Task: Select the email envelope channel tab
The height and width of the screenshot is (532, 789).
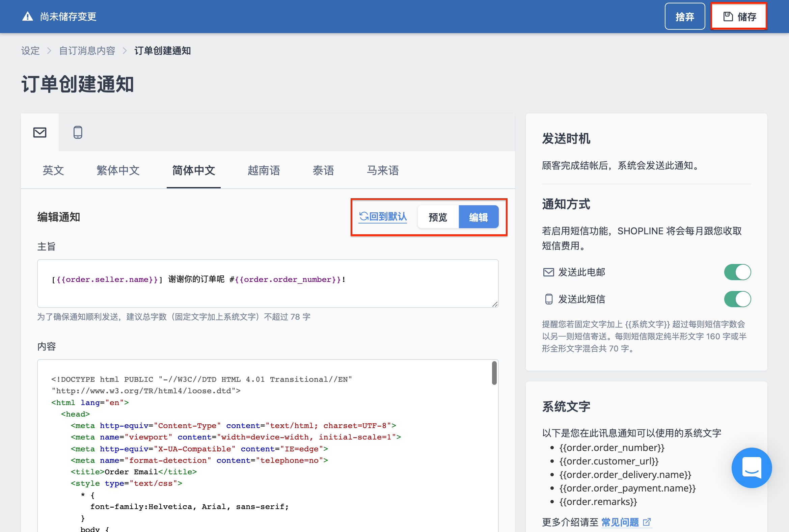Action: 40,132
